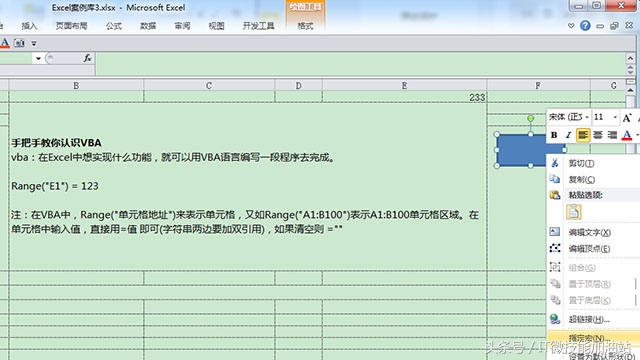This screenshot has height=360, width=640.
Task: Click the Edit Text icon beside 编辑文字
Action: tap(555, 232)
